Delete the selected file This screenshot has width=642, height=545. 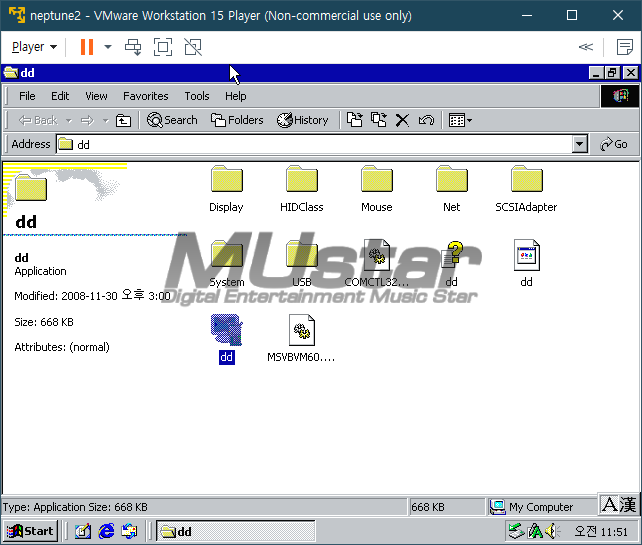pos(402,120)
